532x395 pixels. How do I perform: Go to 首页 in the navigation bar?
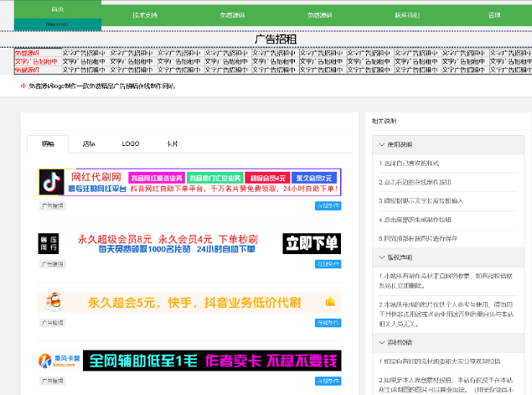[x=57, y=9]
